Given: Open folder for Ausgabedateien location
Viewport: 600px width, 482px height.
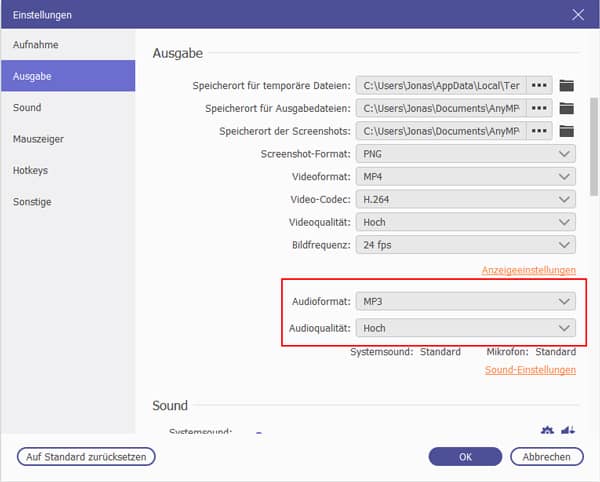Looking at the screenshot, I should pyautogui.click(x=566, y=108).
